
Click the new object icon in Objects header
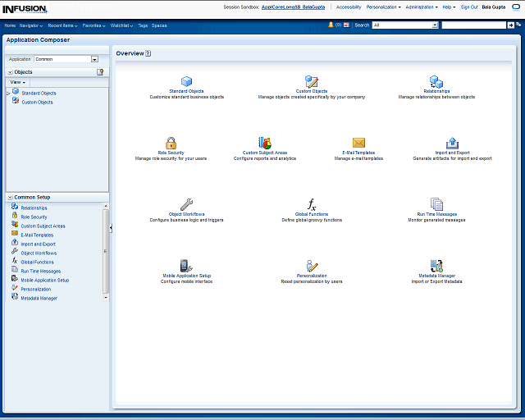tap(100, 72)
